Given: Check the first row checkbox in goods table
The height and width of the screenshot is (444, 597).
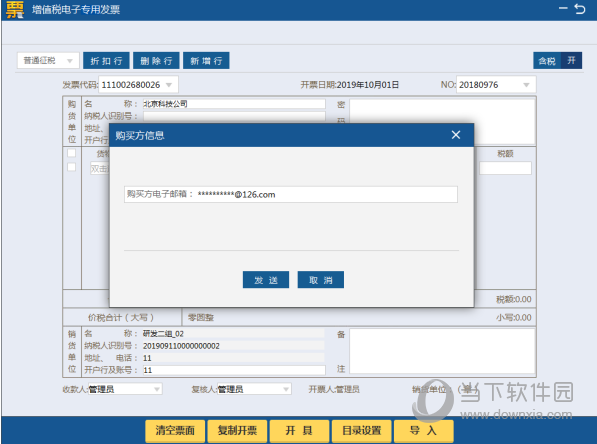Looking at the screenshot, I should 71,153.
